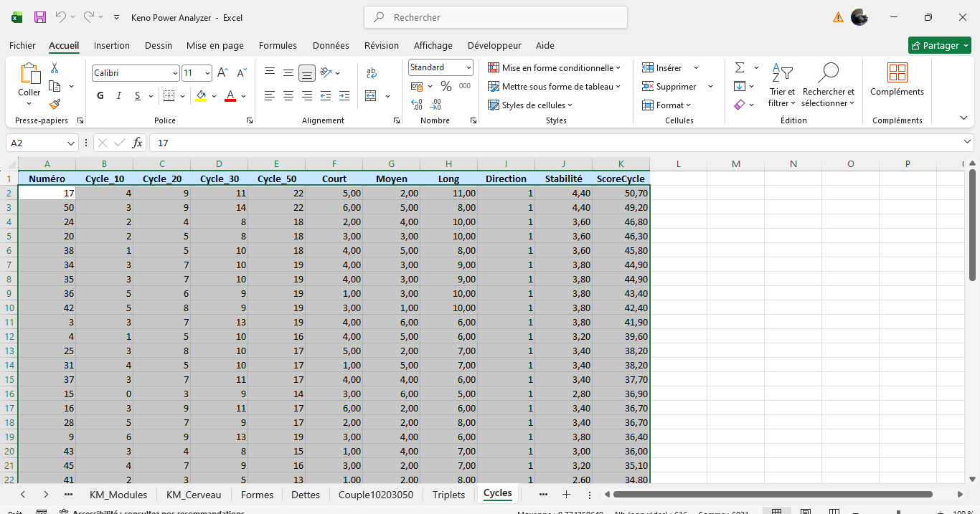Decrease font size with small A icon

[242, 73]
